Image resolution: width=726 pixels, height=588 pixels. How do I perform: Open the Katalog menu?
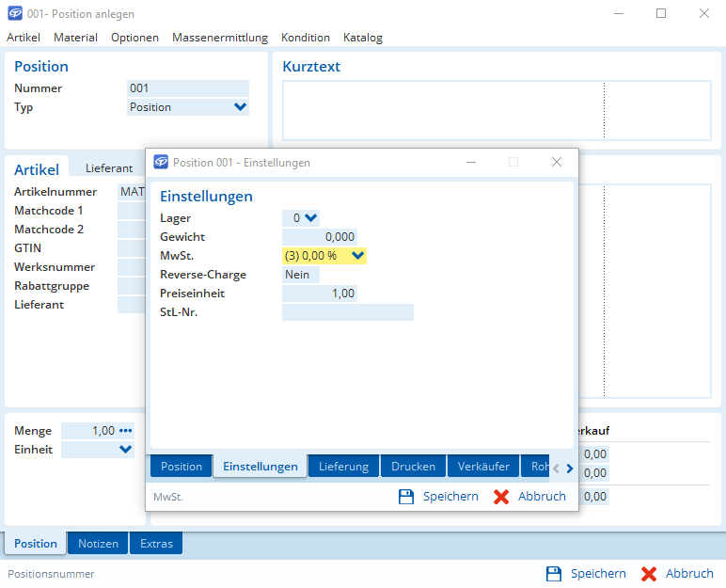[x=362, y=38]
